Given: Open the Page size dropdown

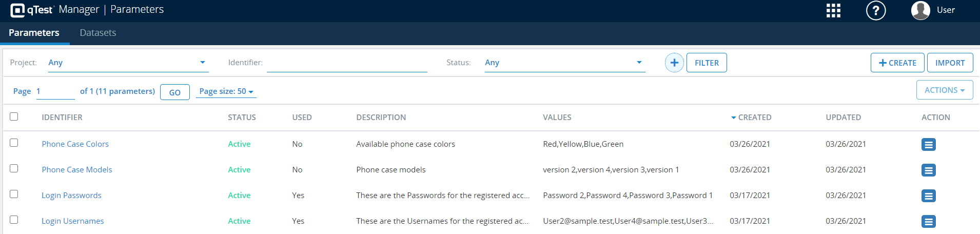Looking at the screenshot, I should pyautogui.click(x=226, y=91).
